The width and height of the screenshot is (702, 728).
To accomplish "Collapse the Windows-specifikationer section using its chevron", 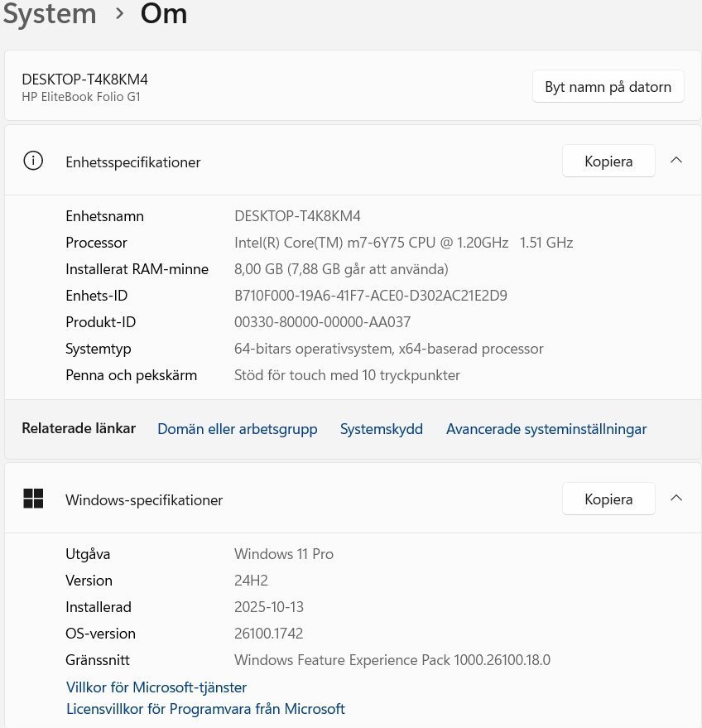I will tap(676, 499).
